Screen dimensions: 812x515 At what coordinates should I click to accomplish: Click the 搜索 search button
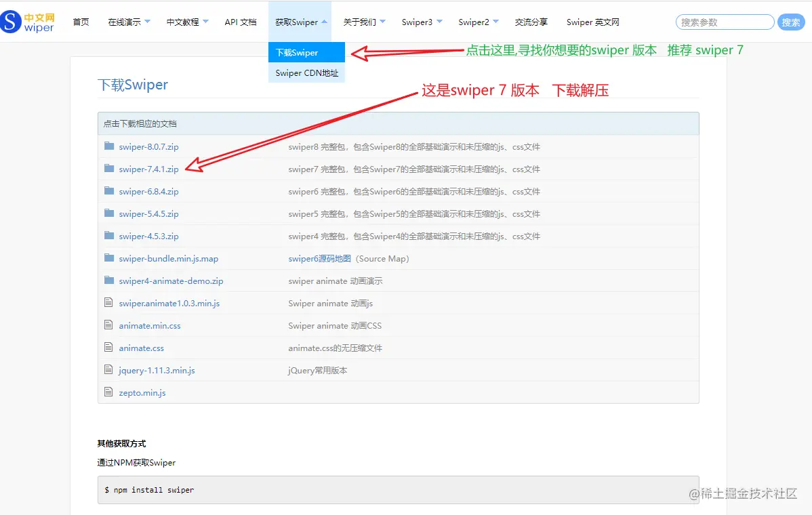pyautogui.click(x=791, y=22)
